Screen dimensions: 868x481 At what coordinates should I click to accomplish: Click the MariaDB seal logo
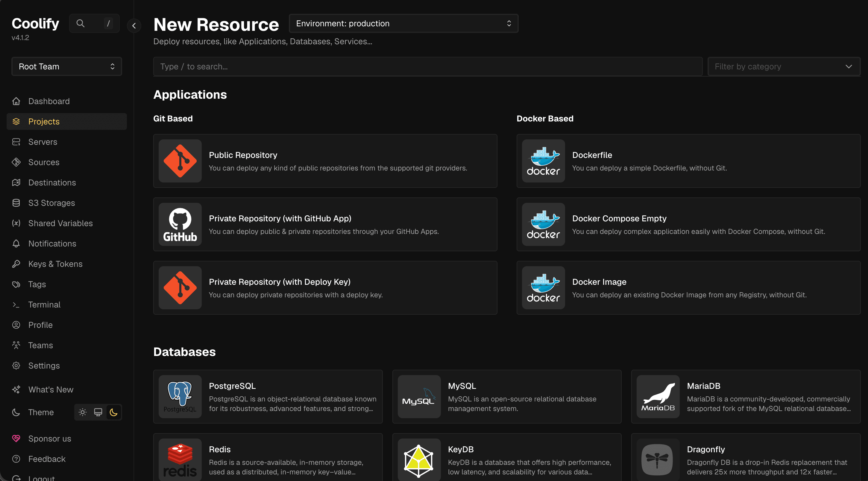(x=658, y=396)
